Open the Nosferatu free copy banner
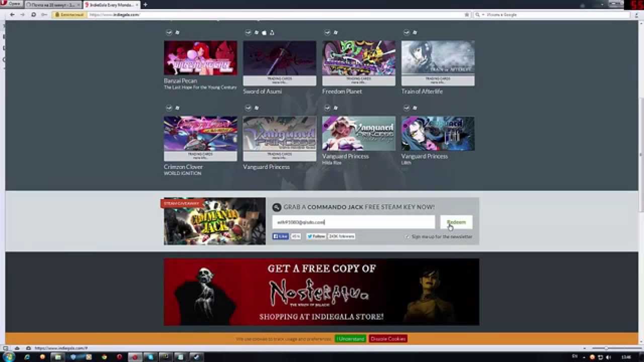 tap(321, 292)
